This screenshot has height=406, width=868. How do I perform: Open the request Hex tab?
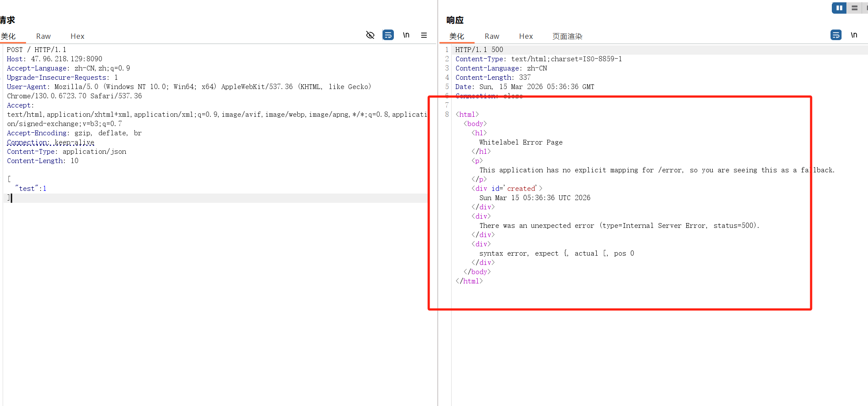(77, 36)
